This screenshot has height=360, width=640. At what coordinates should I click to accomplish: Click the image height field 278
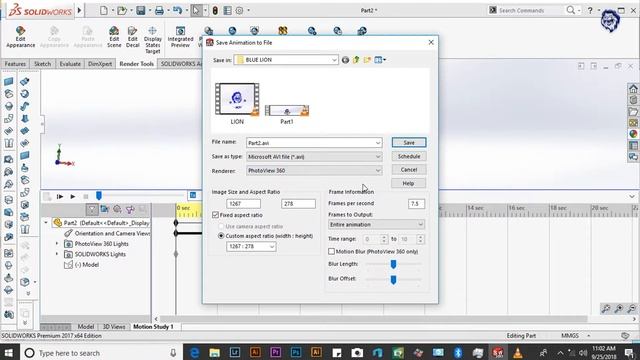(x=298, y=204)
